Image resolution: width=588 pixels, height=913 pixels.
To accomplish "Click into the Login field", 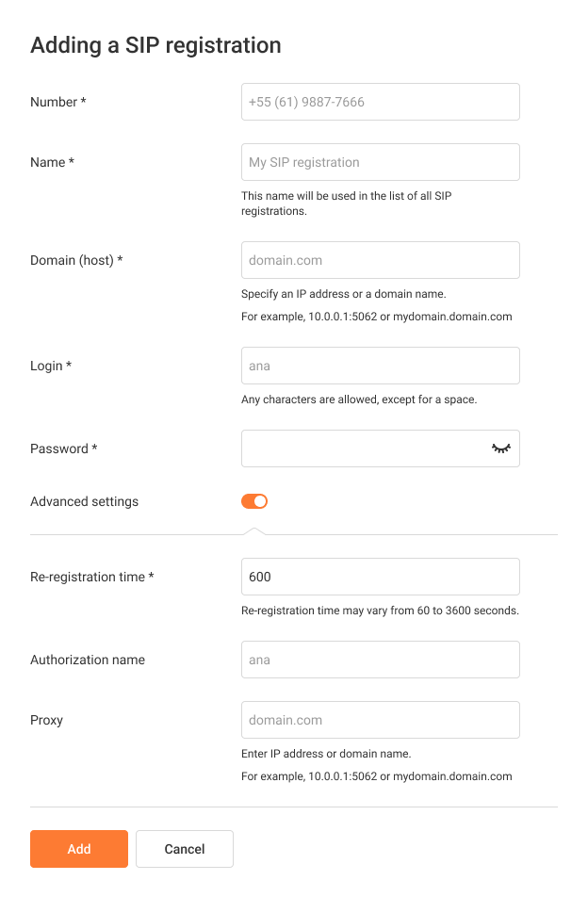I will (380, 366).
